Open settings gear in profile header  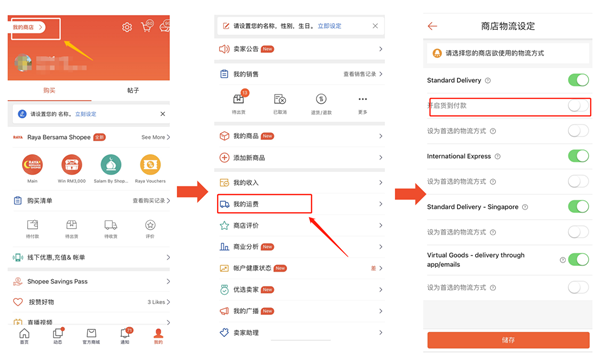pos(127,27)
